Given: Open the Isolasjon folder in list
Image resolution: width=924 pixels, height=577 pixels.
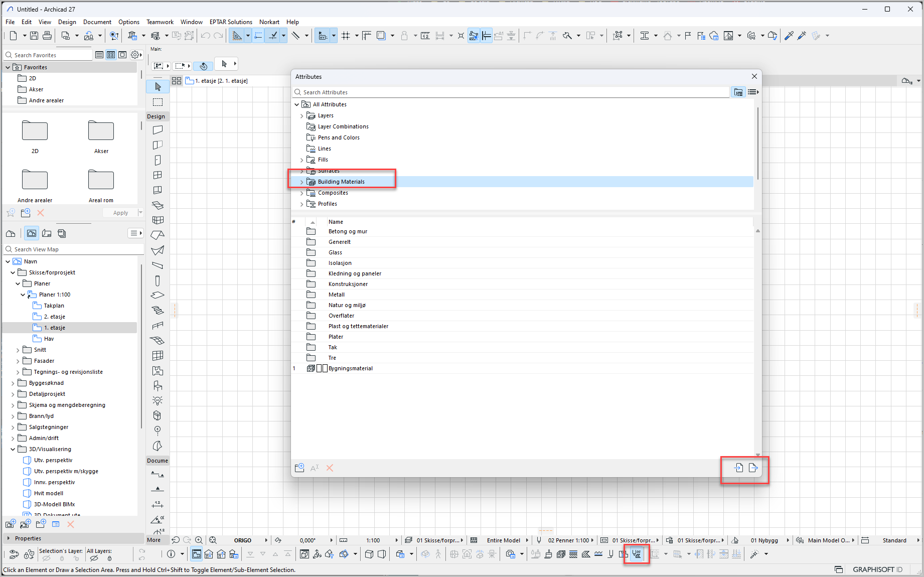Looking at the screenshot, I should 340,263.
